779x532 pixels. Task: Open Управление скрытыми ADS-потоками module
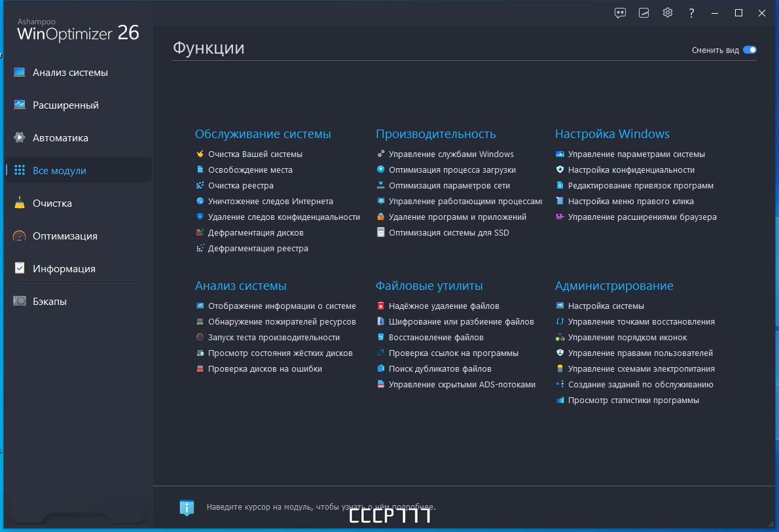tap(462, 385)
